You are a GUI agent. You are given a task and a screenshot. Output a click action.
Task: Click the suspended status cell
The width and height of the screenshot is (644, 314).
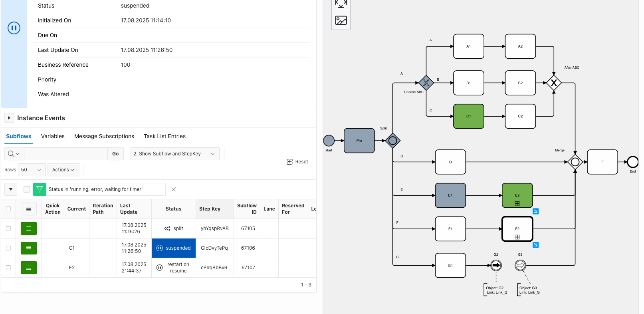[174, 248]
